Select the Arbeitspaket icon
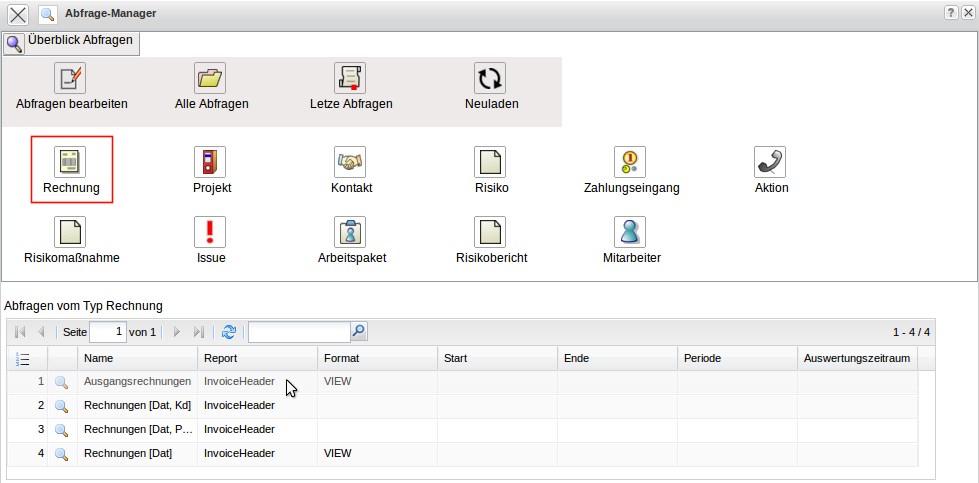 tap(350, 232)
